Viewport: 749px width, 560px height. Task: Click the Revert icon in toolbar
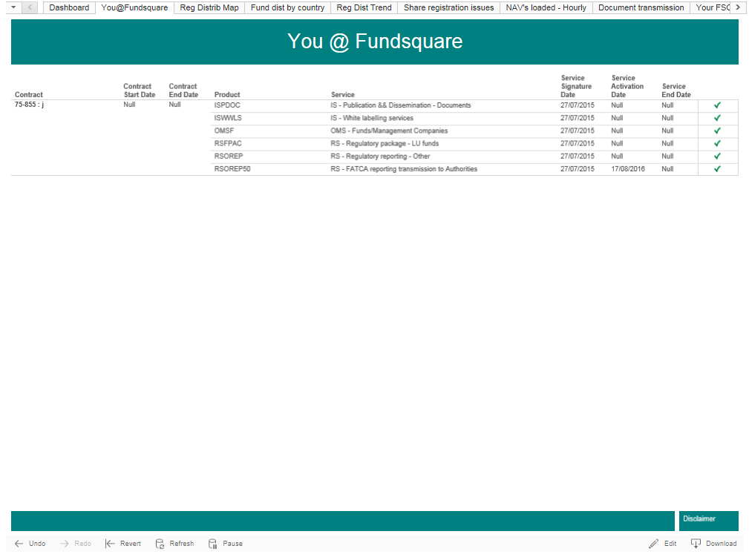[110, 544]
